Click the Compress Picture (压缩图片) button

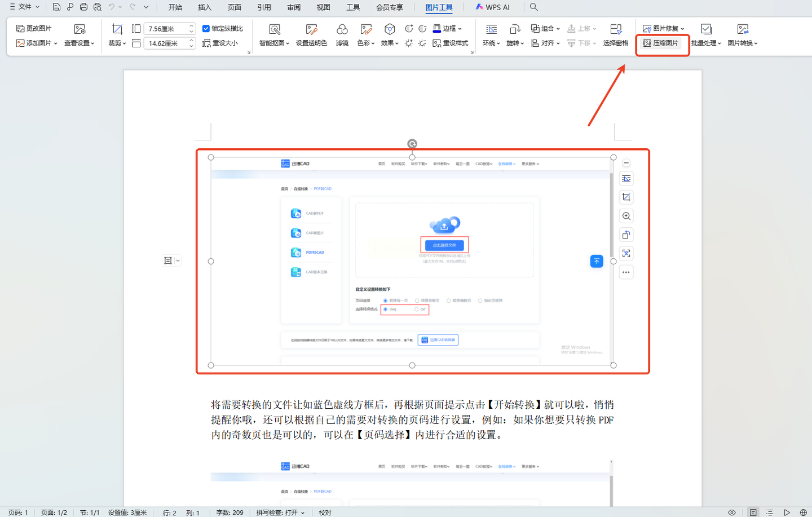(661, 43)
